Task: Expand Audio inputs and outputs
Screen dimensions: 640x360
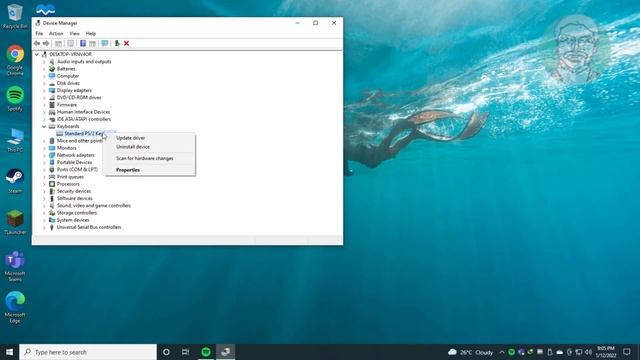Action: tap(44, 62)
